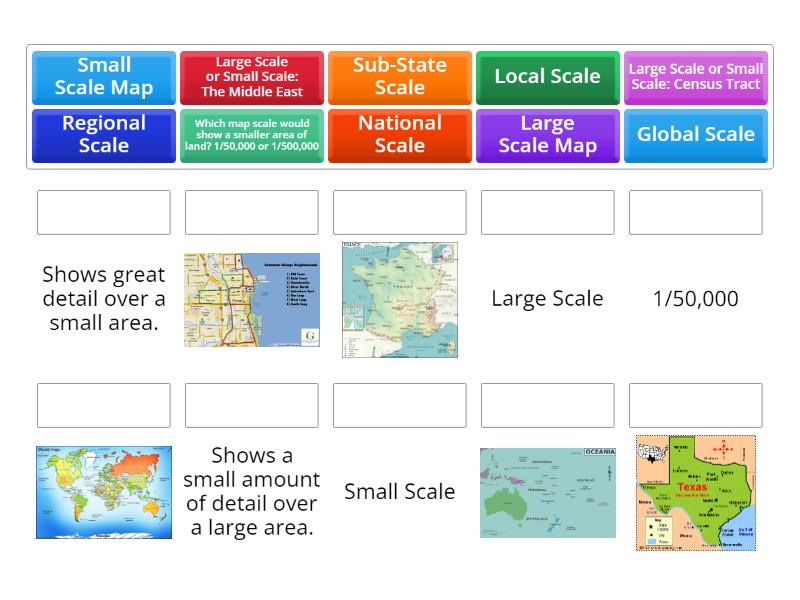Click answer slot above 'Large Scale' text
The height and width of the screenshot is (600, 800).
547,212
